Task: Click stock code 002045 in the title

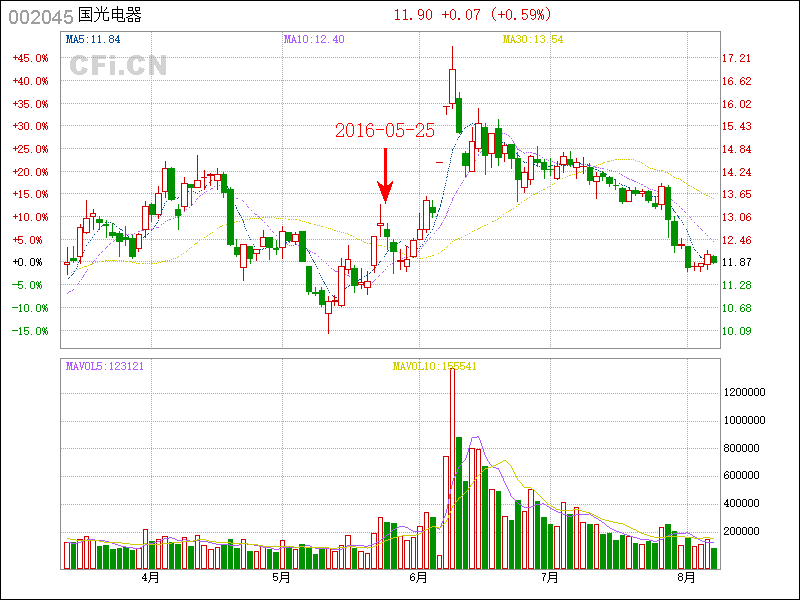Action: (40, 16)
